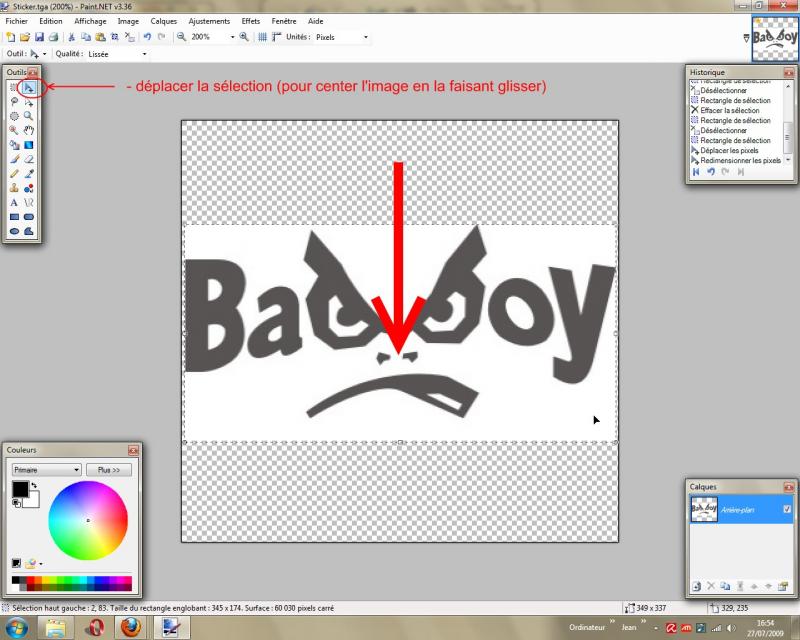Viewport: 800px width, 640px height.
Task: Select the Paint Bucket tool
Action: pyautogui.click(x=14, y=145)
